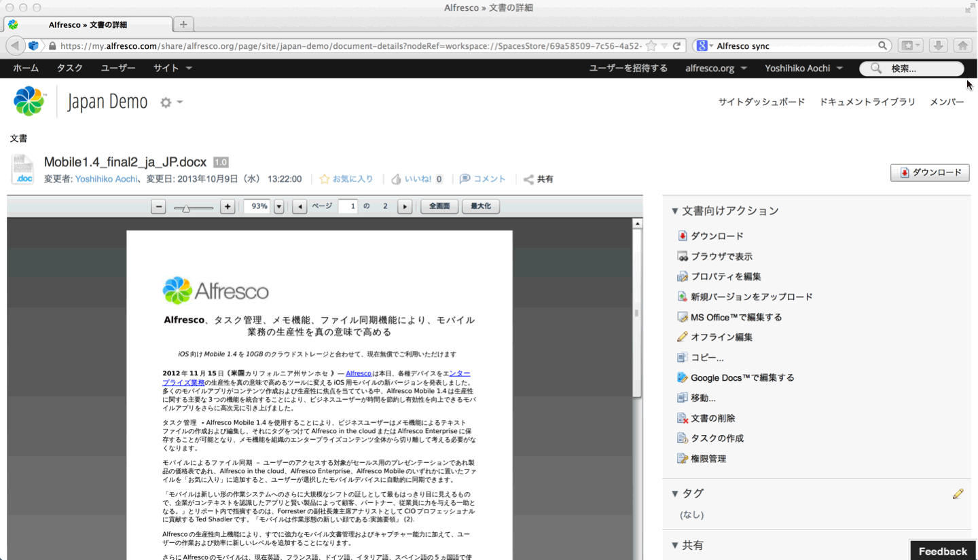Click the Download action icon in document actions
978x560 pixels.
683,236
